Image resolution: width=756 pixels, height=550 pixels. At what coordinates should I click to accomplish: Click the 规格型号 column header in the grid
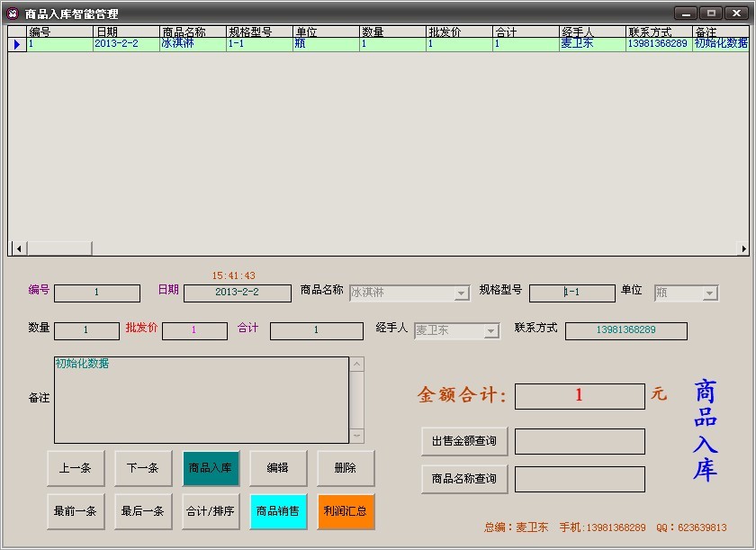coord(259,32)
